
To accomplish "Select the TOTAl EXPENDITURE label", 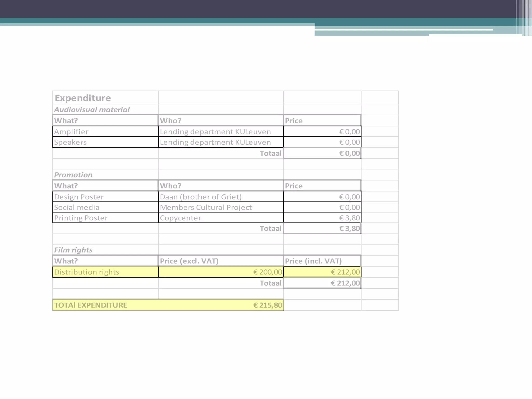I will [91, 305].
